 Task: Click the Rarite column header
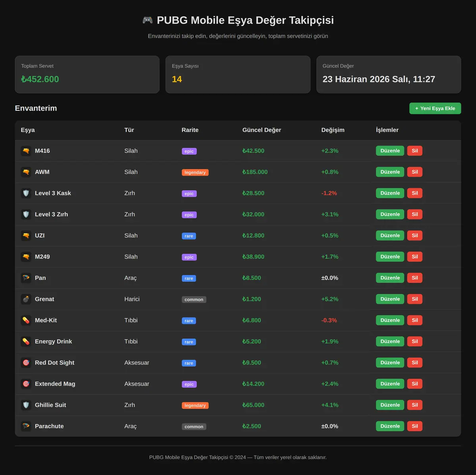coord(190,130)
